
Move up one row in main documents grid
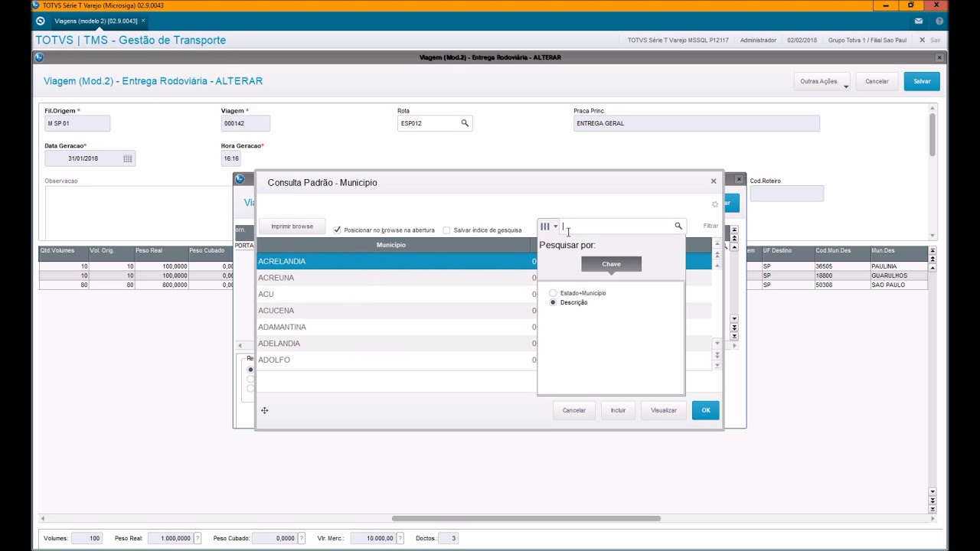(932, 268)
